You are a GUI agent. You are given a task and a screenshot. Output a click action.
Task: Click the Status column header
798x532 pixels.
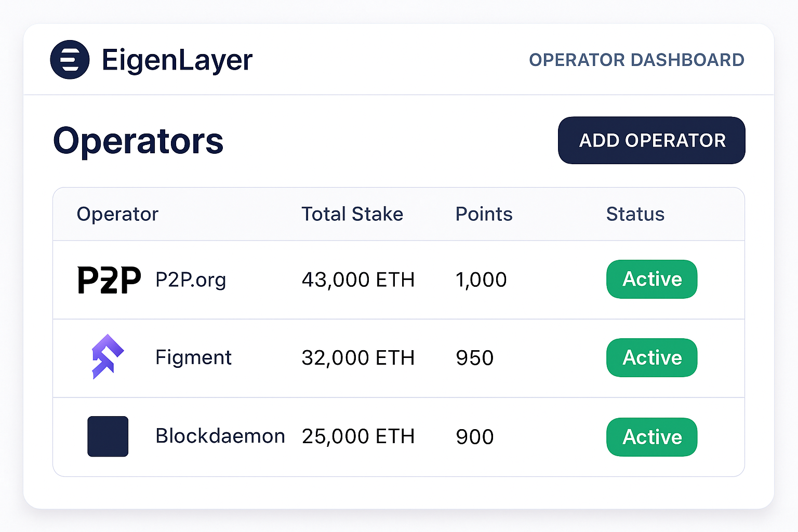(635, 214)
